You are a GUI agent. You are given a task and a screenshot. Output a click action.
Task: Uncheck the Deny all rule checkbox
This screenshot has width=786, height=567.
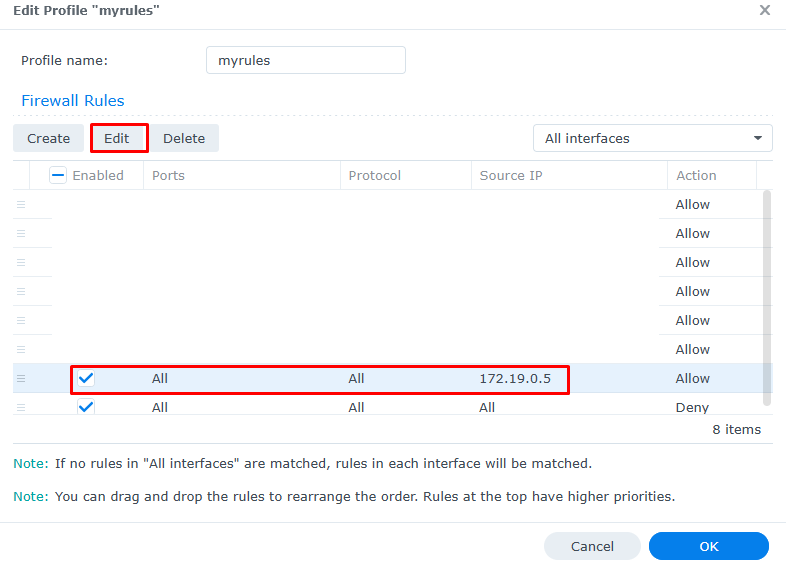[x=86, y=407]
